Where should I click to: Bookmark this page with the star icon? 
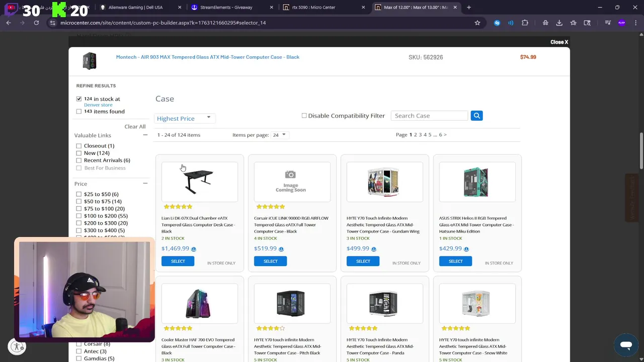click(477, 23)
